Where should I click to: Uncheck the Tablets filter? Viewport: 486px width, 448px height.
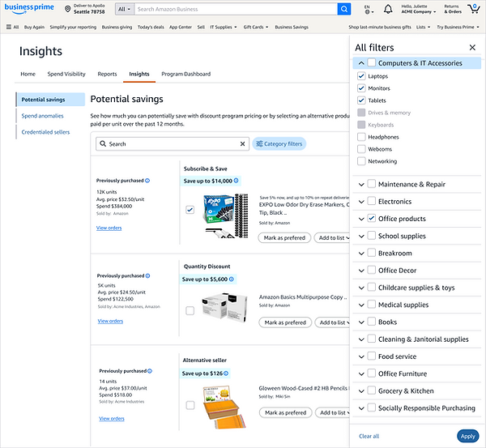pos(361,100)
